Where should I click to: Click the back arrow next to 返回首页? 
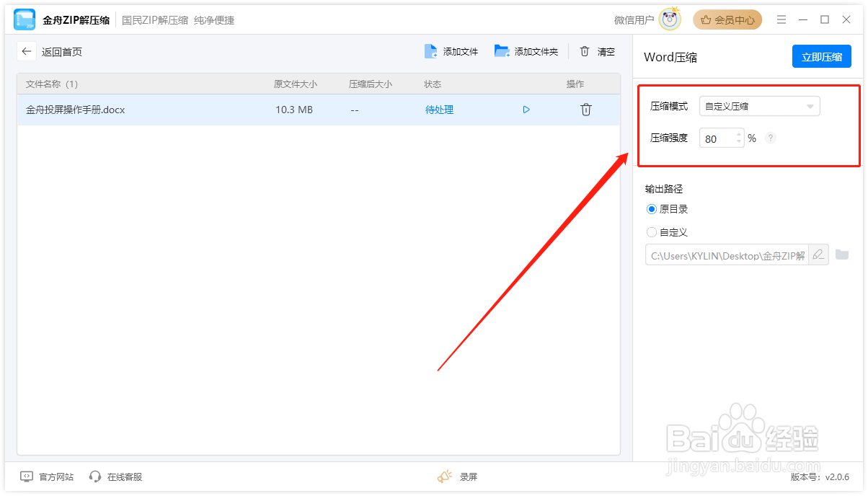point(27,51)
